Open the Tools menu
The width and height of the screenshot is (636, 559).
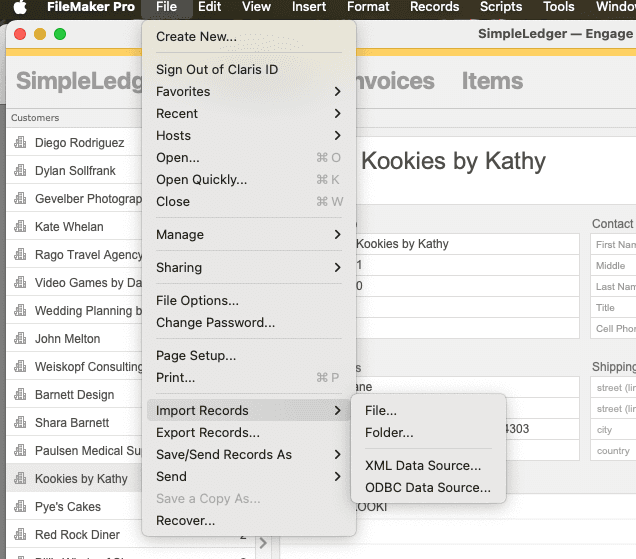[x=559, y=7]
